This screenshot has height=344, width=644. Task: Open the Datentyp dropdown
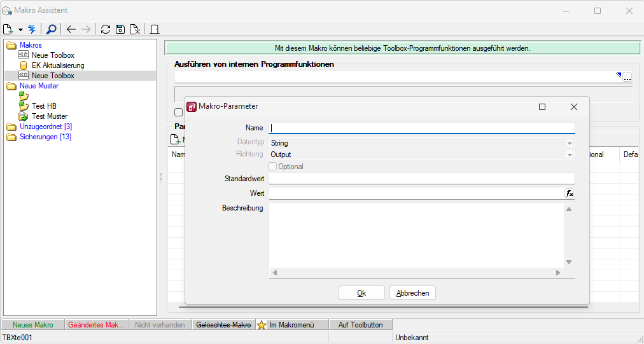pos(570,143)
